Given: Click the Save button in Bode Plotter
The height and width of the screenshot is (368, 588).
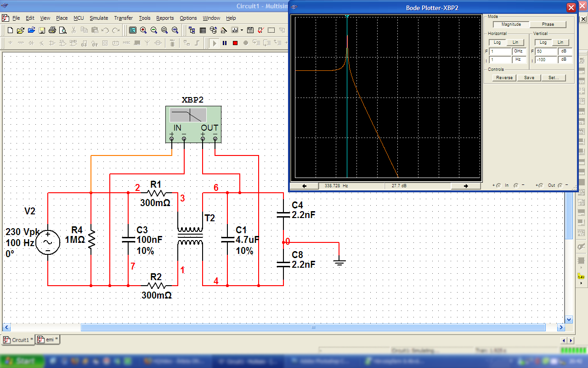Looking at the screenshot, I should click(x=529, y=78).
